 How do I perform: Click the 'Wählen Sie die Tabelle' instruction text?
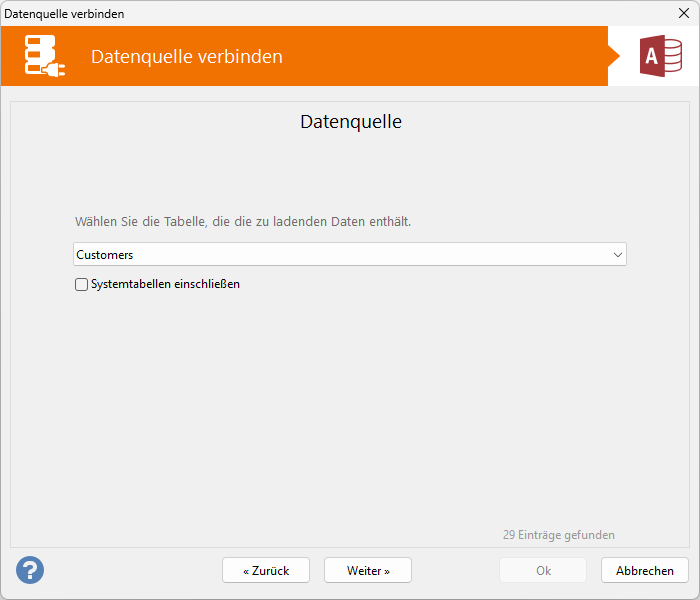click(x=243, y=221)
